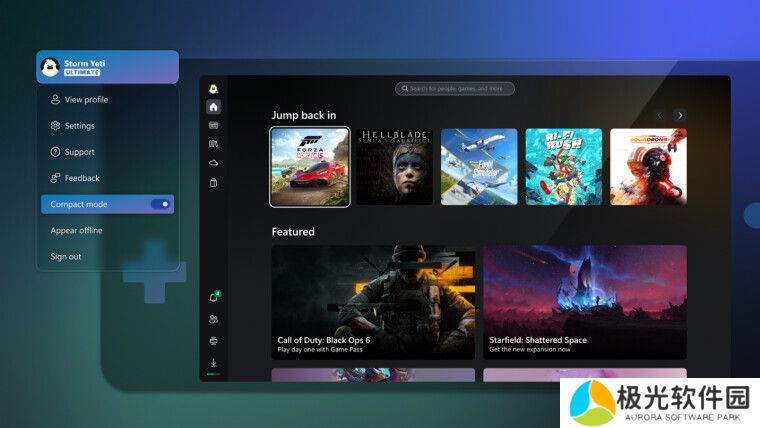
Task: Open the Game Pass icon in sidebar
Action: pos(213,126)
